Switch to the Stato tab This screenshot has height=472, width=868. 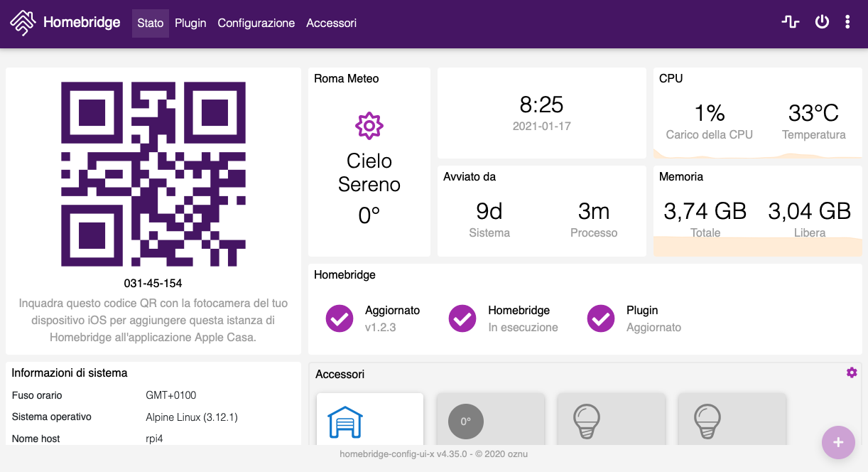[x=151, y=23]
